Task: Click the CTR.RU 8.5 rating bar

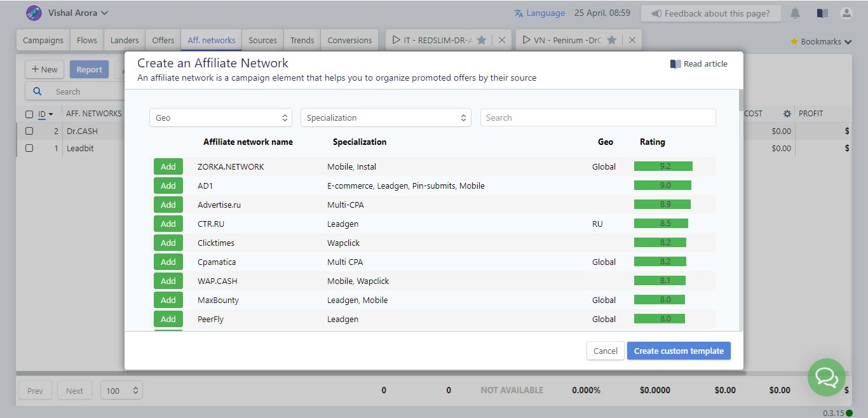Action: [661, 224]
